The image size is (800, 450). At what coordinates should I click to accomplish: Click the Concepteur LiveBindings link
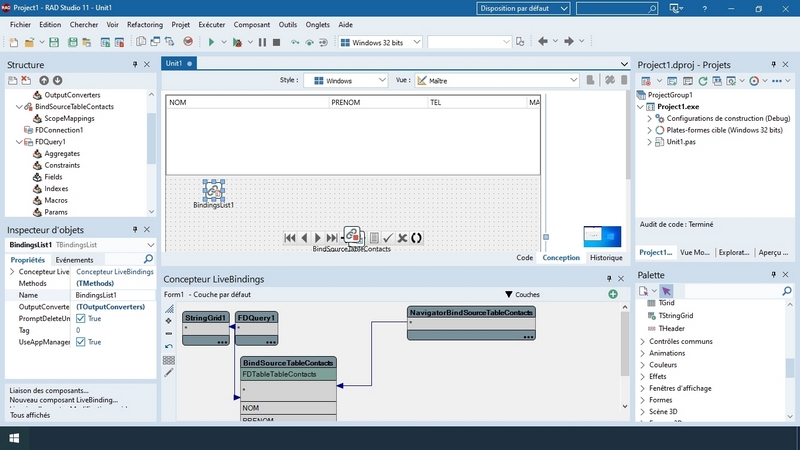tap(115, 271)
